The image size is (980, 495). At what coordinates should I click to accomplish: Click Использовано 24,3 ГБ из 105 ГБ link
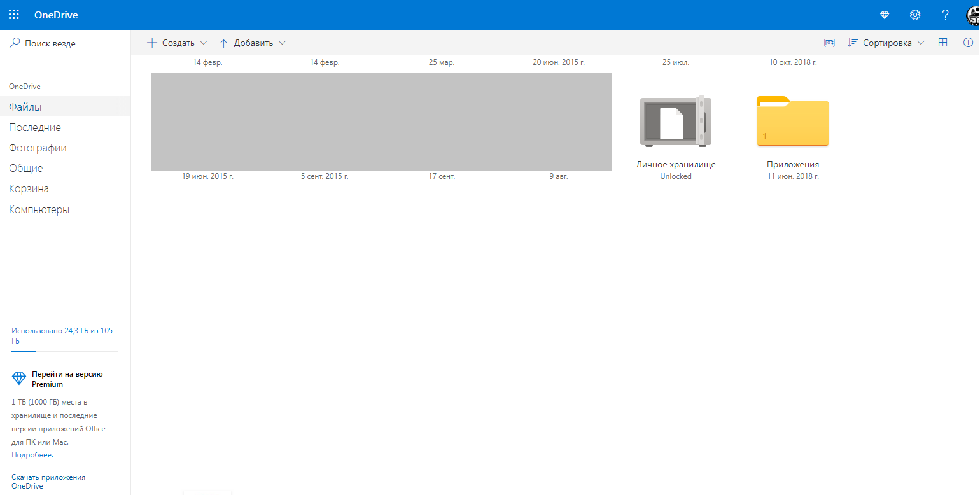click(x=62, y=336)
